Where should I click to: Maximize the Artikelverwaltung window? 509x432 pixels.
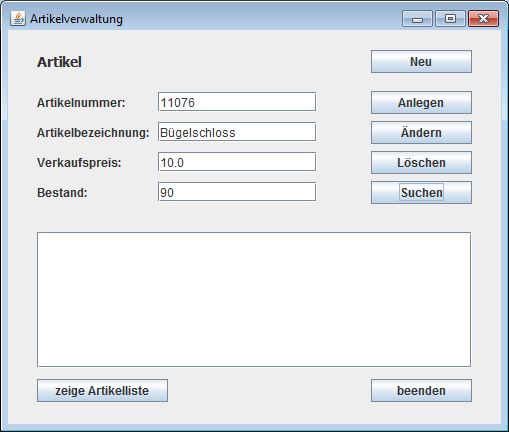coord(450,19)
